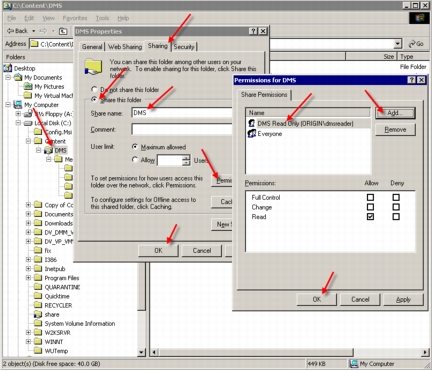
Task: Expand the Program Files folder node
Action: point(29,278)
